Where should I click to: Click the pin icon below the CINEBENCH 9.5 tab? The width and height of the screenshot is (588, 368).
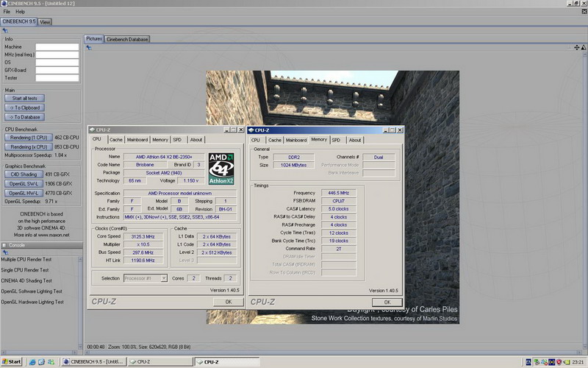coord(5,30)
